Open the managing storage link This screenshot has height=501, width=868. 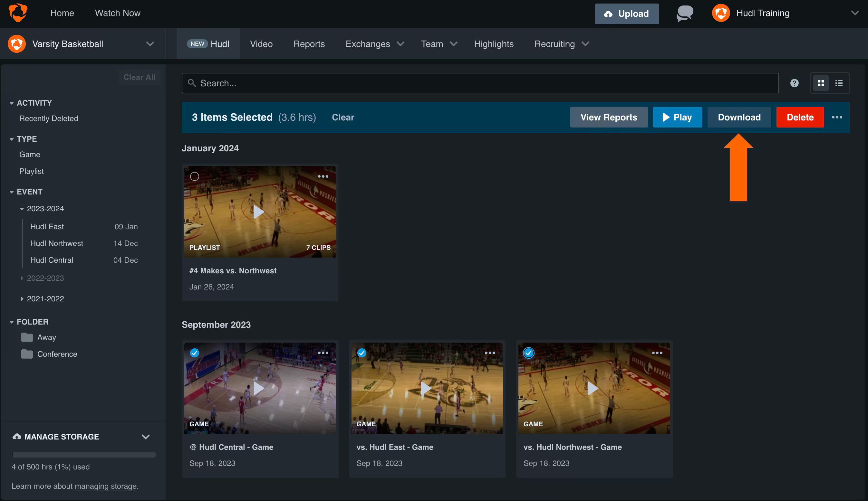(x=106, y=486)
